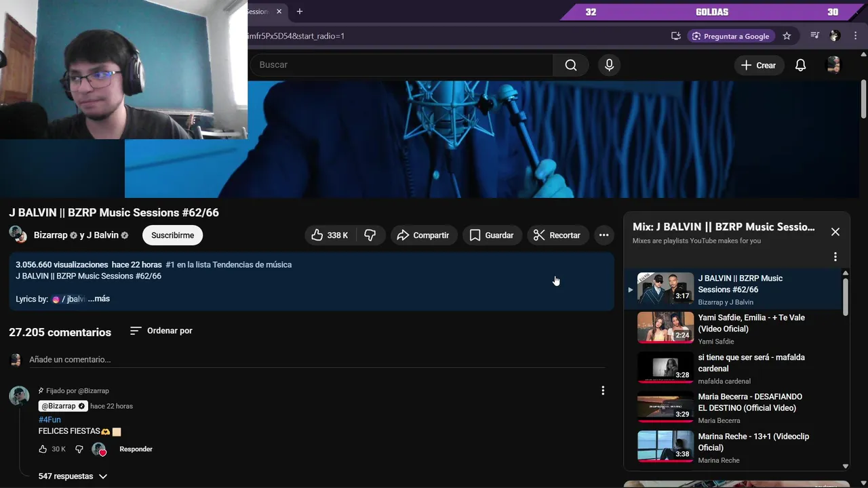This screenshot has height=488, width=868.
Task: Dislike the video
Action: (370, 235)
